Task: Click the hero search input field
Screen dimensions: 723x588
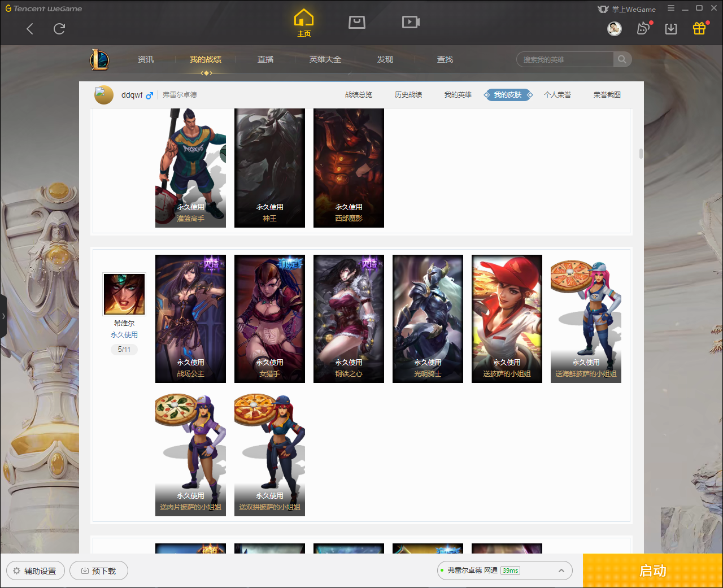Action: point(565,59)
